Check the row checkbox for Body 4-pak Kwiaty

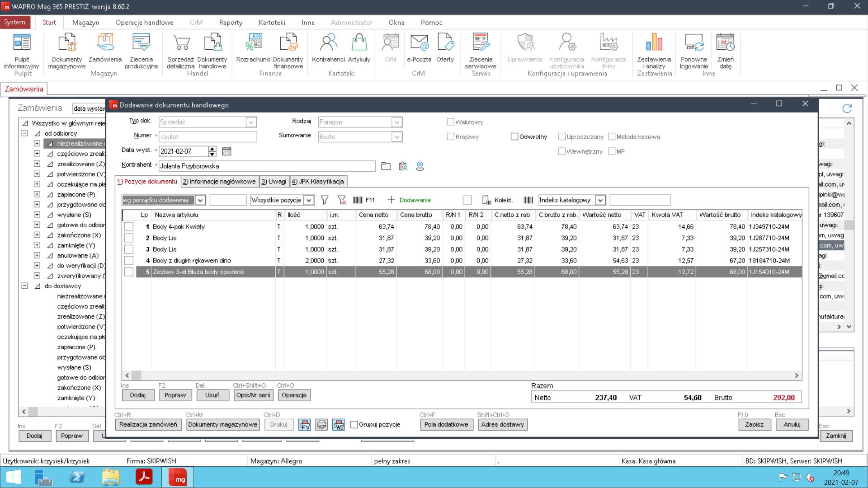[129, 227]
